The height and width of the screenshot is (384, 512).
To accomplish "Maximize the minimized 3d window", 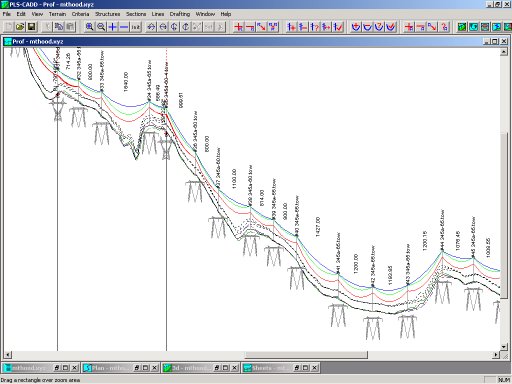I will click(x=226, y=368).
